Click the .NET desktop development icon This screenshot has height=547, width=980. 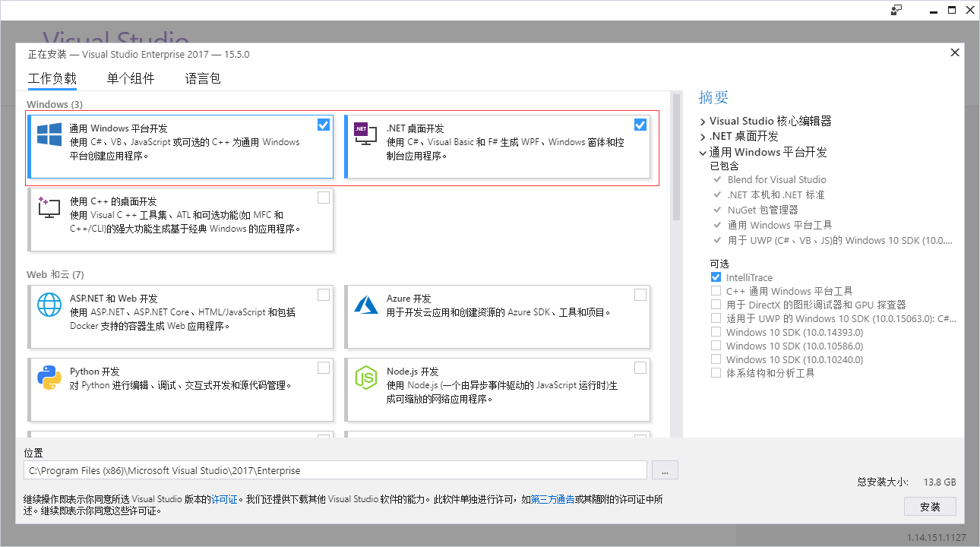pyautogui.click(x=365, y=134)
